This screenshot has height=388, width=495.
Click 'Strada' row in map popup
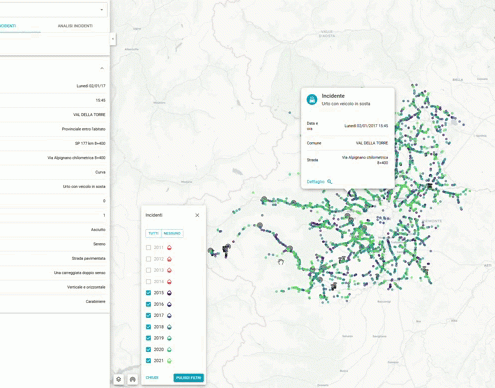347,160
